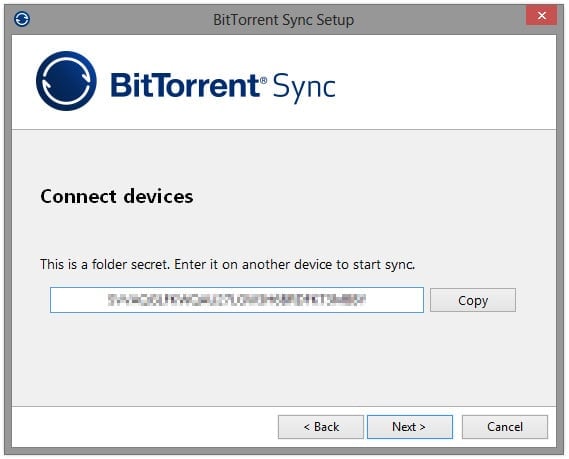This screenshot has width=569, height=459.
Task: Go to the next setup step
Action: click(410, 427)
